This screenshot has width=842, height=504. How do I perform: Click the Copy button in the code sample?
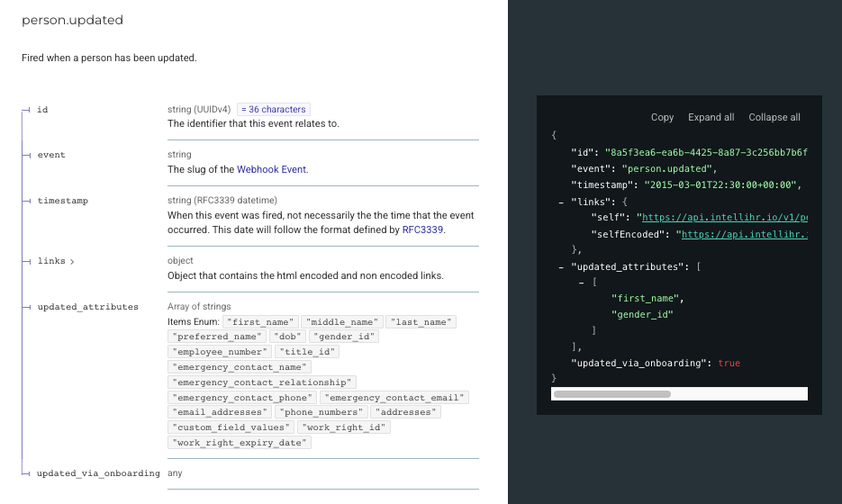[662, 117]
